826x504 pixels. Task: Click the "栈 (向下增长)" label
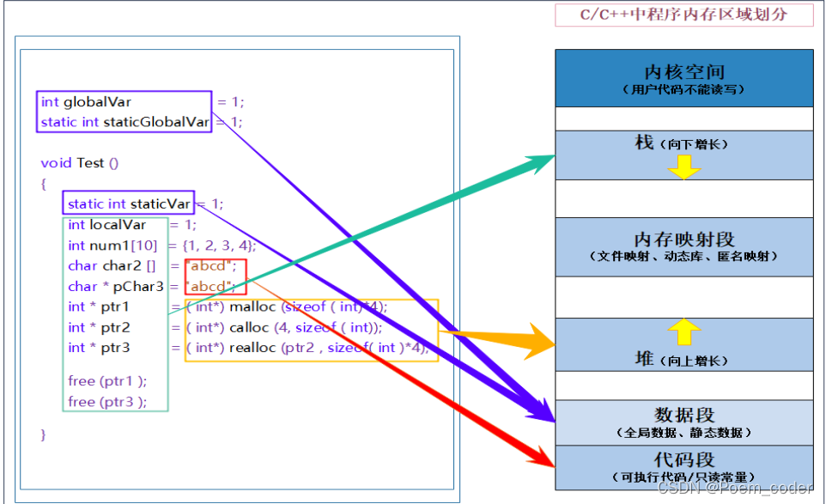tap(682, 143)
